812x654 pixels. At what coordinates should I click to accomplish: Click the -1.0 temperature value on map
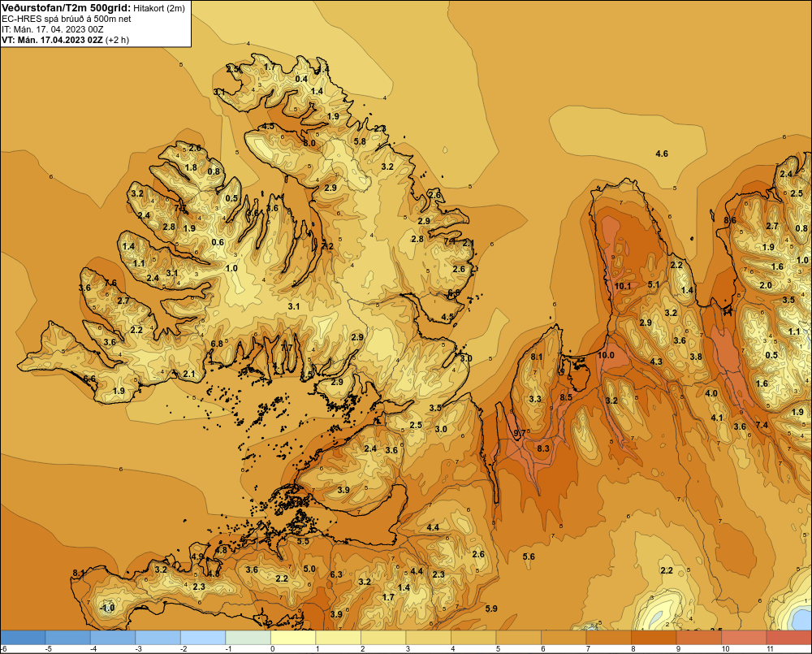point(106,608)
